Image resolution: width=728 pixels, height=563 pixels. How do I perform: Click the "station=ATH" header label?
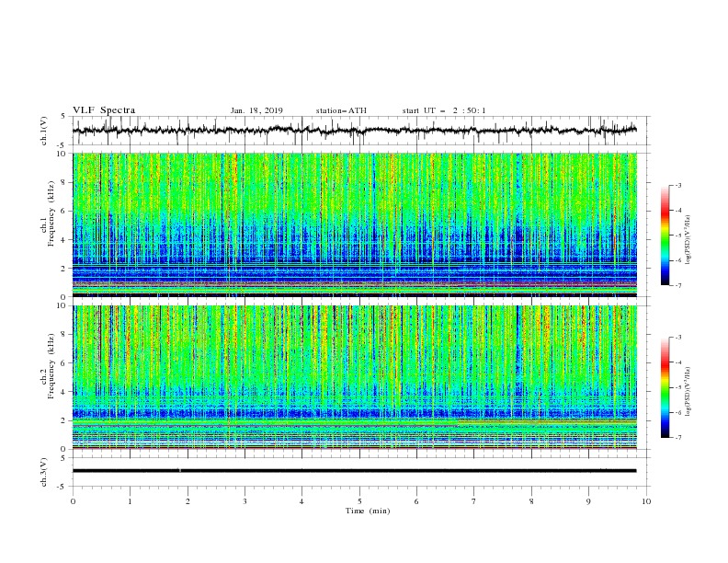coord(341,110)
